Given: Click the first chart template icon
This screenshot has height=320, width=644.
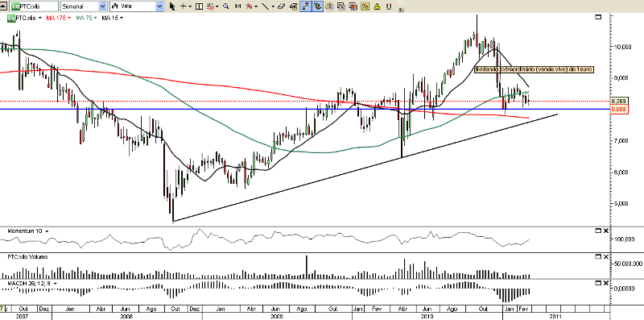Looking at the screenshot, I should [x=330, y=6].
